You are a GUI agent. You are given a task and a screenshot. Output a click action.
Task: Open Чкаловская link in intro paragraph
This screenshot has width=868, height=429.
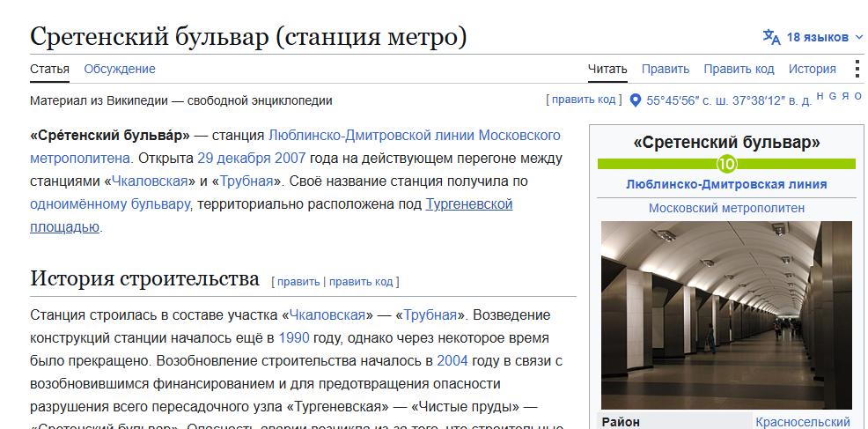(150, 181)
